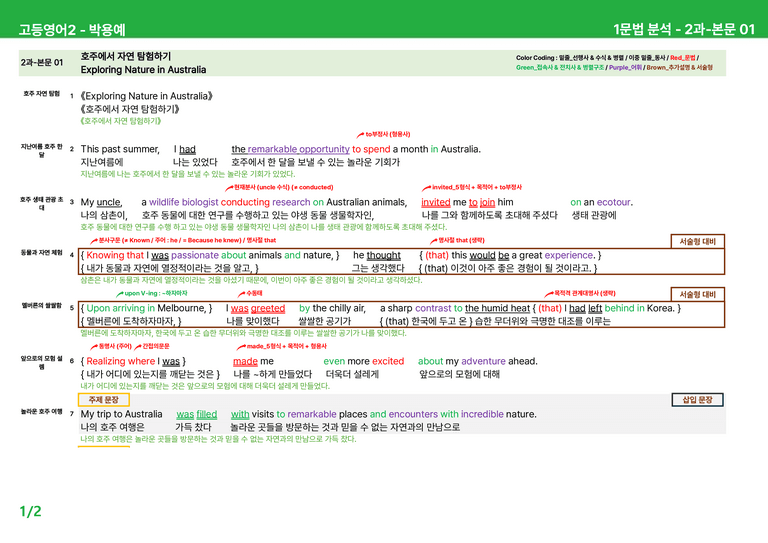Click the purple 'Purple_어휘' legend entry
Image resolution: width=768 pixels, height=543 pixels.
click(625, 68)
